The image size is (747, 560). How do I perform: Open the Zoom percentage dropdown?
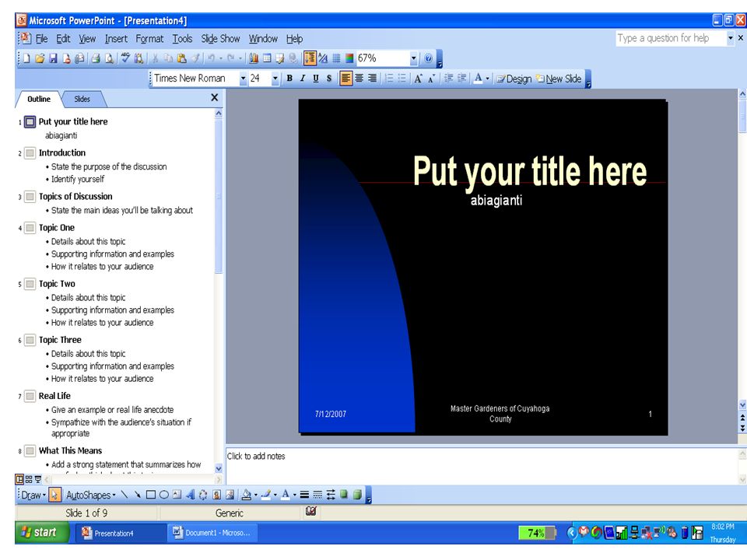point(413,58)
